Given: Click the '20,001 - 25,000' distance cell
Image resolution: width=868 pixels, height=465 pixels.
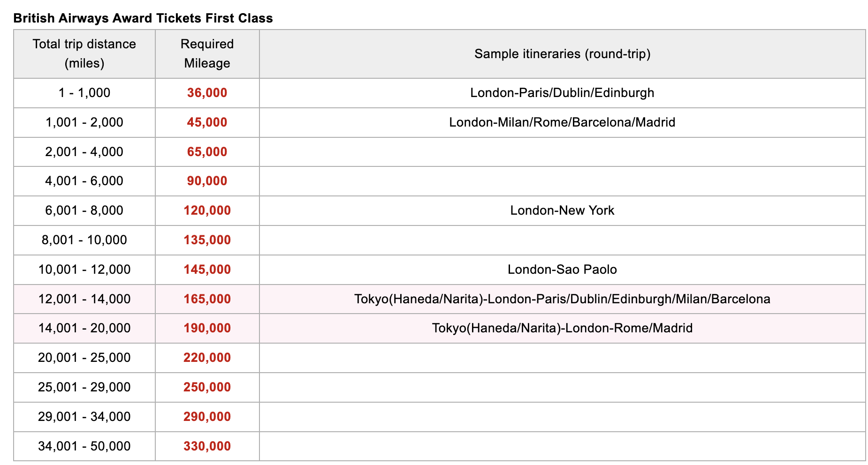Looking at the screenshot, I should (84, 358).
